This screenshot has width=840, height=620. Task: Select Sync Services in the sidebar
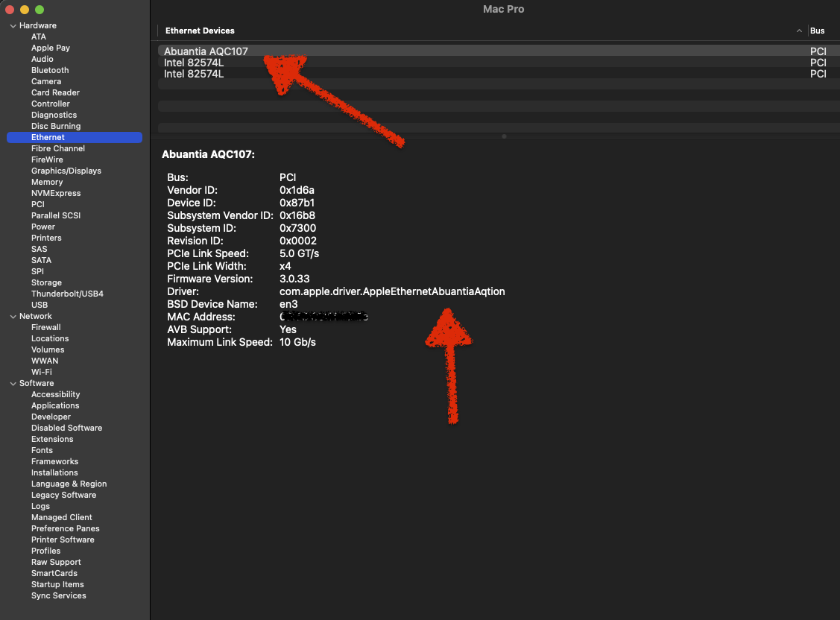(58, 596)
